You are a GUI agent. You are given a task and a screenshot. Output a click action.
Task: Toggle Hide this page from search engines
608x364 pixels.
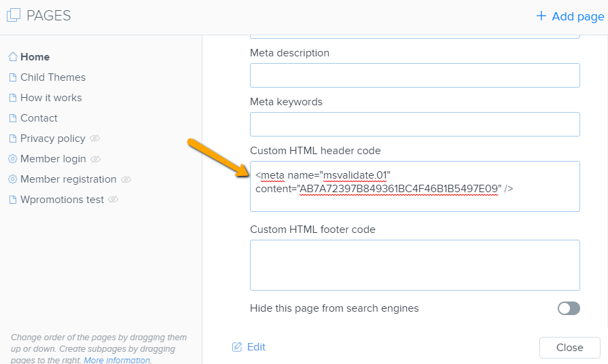(569, 308)
